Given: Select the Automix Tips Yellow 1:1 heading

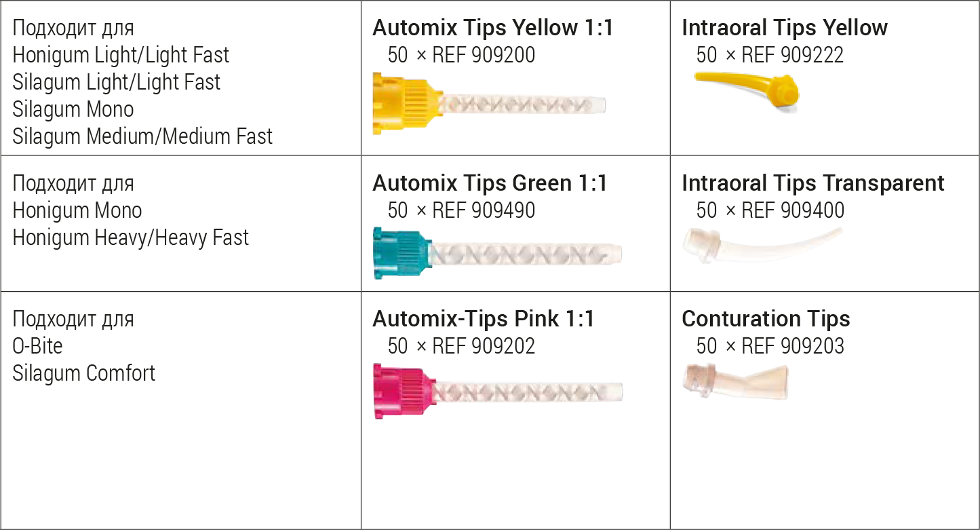Looking at the screenshot, I should tap(492, 28).
